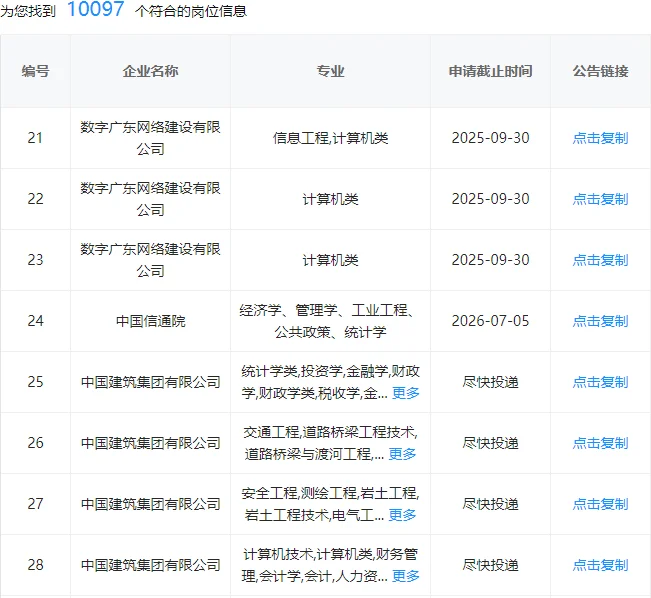Select deadline 2025-09-30 in row 22
The width and height of the screenshot is (651, 598).
point(490,199)
